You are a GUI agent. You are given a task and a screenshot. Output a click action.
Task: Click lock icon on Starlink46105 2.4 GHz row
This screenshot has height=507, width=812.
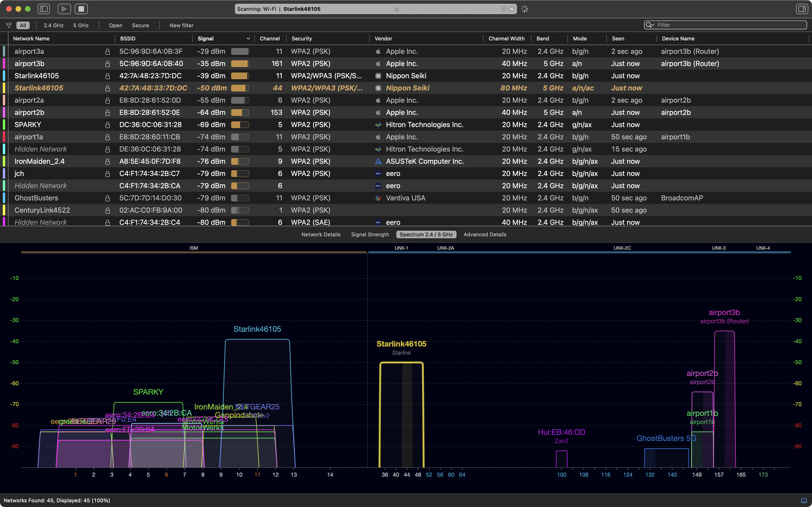click(x=107, y=76)
